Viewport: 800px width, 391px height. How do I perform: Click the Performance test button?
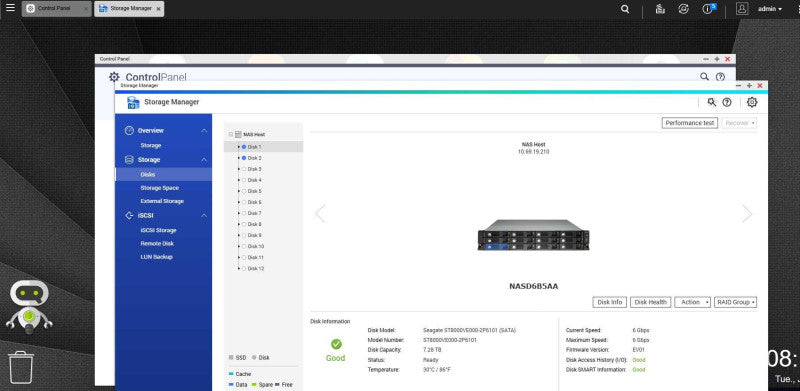(690, 123)
